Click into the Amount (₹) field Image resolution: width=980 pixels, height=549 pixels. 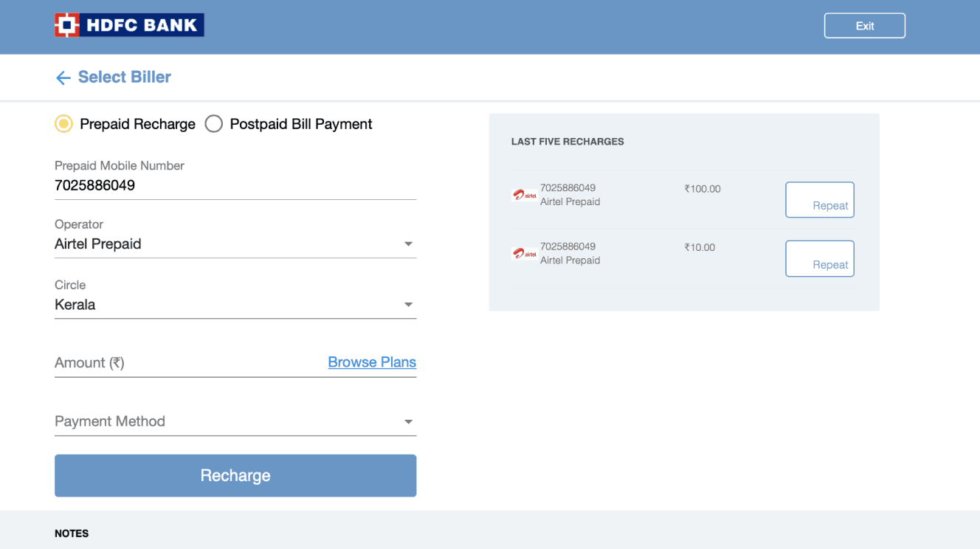click(x=188, y=362)
